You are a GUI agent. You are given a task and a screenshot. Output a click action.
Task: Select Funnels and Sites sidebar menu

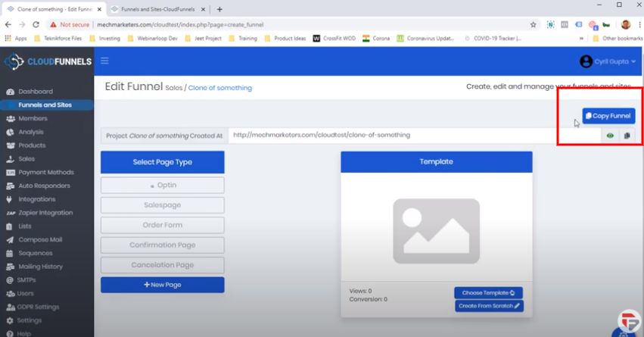coord(45,105)
